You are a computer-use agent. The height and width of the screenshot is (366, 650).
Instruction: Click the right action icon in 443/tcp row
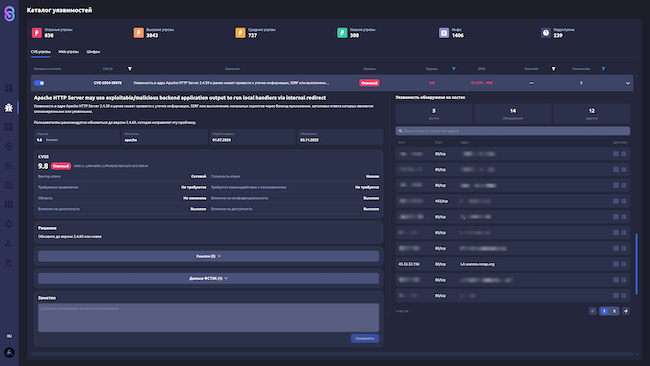point(624,201)
